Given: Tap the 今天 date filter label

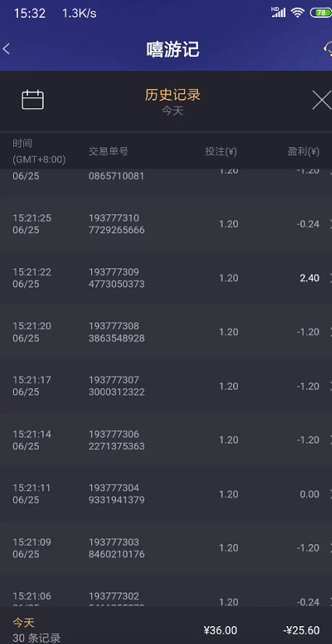Looking at the screenshot, I should pyautogui.click(x=172, y=111).
